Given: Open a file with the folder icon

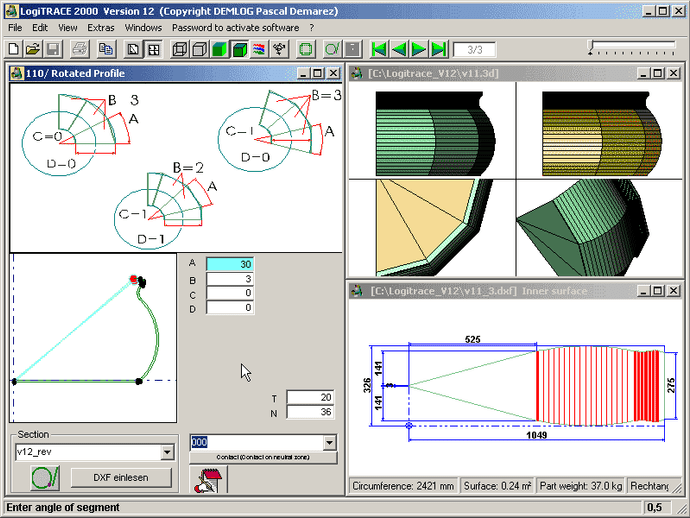Looking at the screenshot, I should click(33, 49).
